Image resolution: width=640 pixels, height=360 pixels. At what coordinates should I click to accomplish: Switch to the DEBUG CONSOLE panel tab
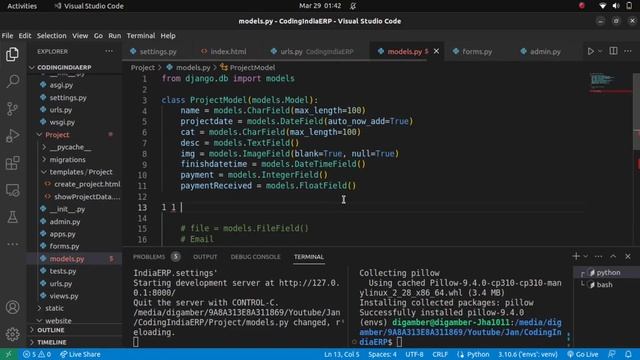(255, 257)
